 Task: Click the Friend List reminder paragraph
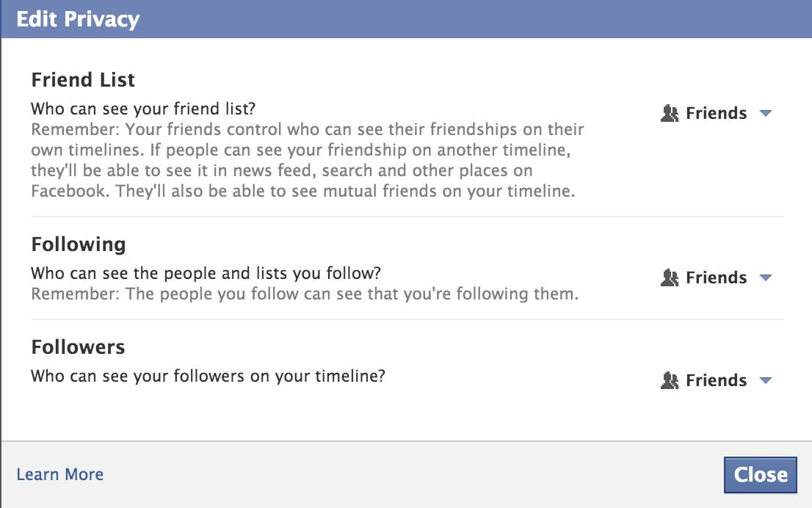[308, 160]
